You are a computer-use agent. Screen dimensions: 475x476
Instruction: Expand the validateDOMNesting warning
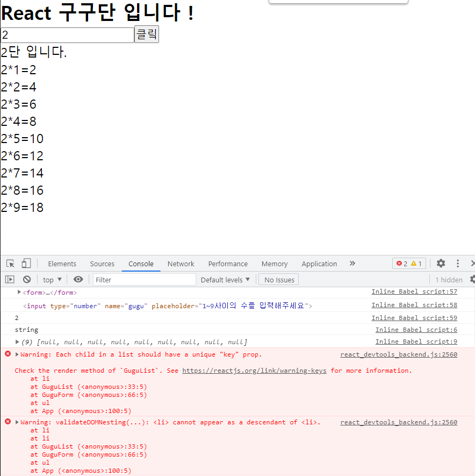pos(17,422)
